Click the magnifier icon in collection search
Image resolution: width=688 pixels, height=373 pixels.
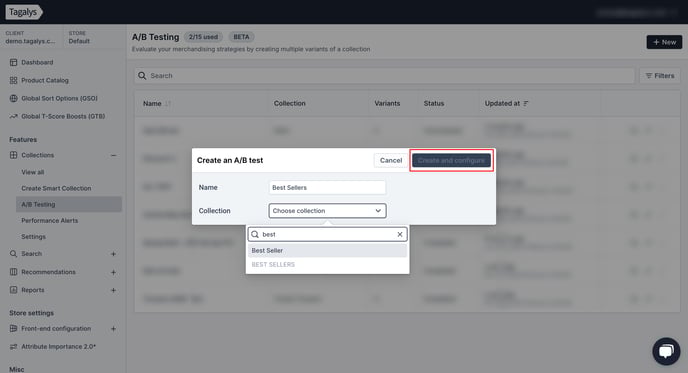[255, 234]
